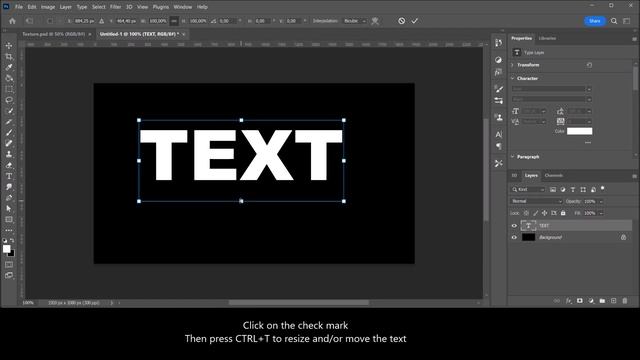Click the Add layer style fx icon
640x360 pixels.
click(x=569, y=301)
